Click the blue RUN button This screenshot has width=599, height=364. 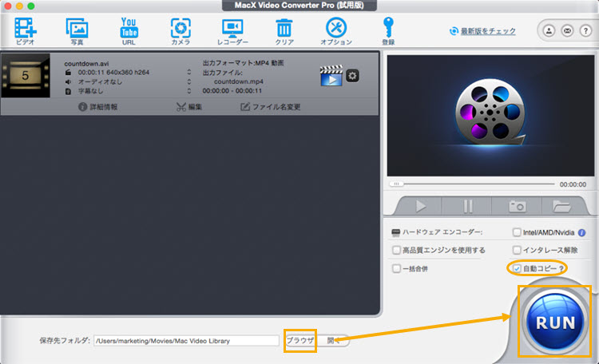pyautogui.click(x=555, y=322)
